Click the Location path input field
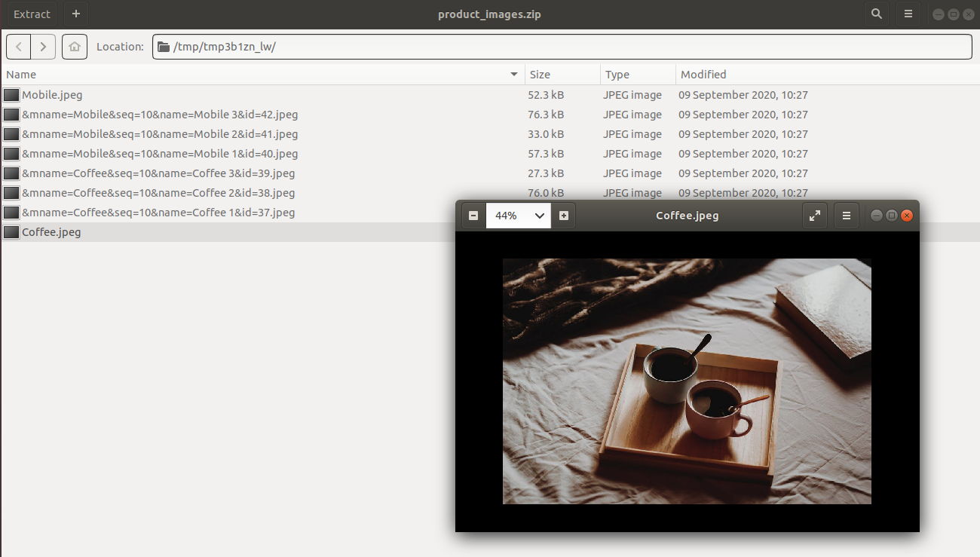 (x=562, y=47)
